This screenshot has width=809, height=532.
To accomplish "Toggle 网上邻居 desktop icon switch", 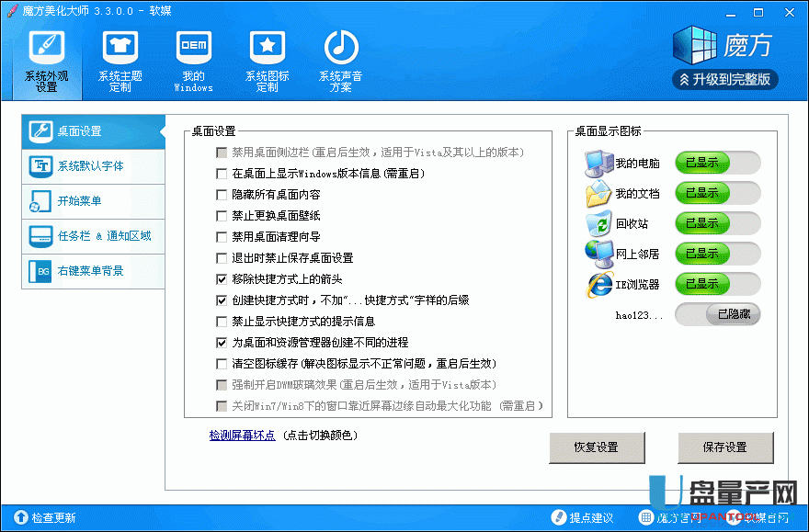I will click(718, 254).
